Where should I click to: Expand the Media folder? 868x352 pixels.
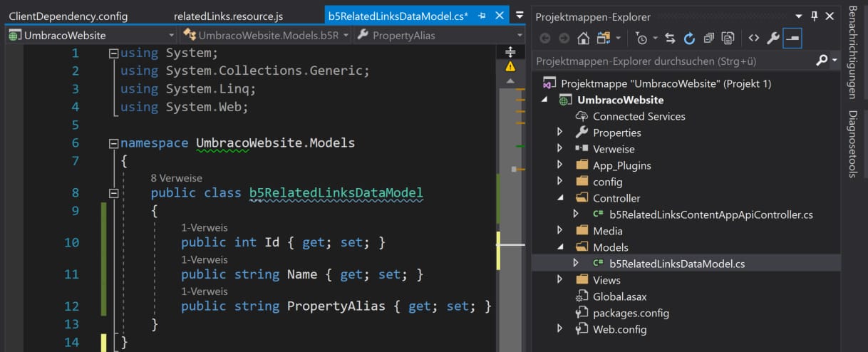click(559, 231)
